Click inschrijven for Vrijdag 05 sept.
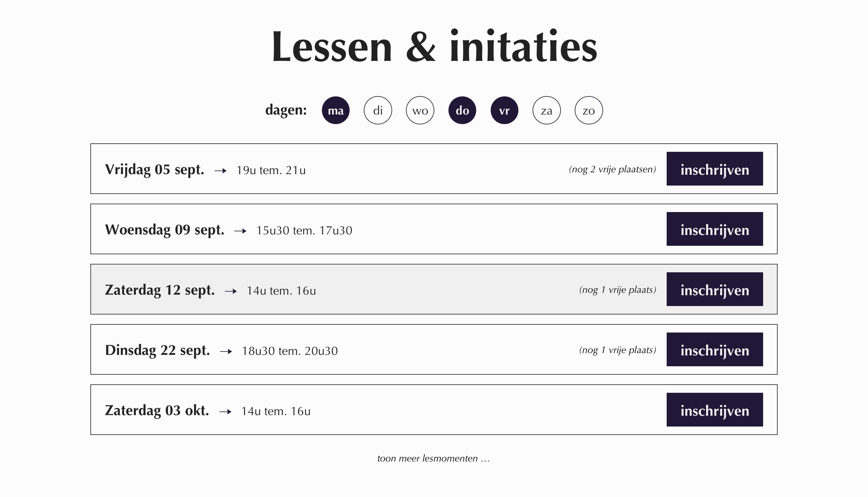 (x=715, y=169)
